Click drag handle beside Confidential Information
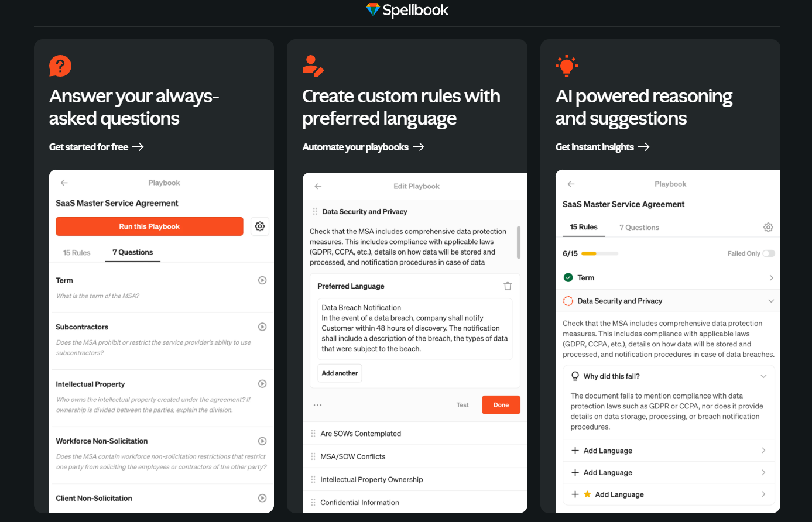Screen dimensions: 812x522 click(x=313, y=502)
